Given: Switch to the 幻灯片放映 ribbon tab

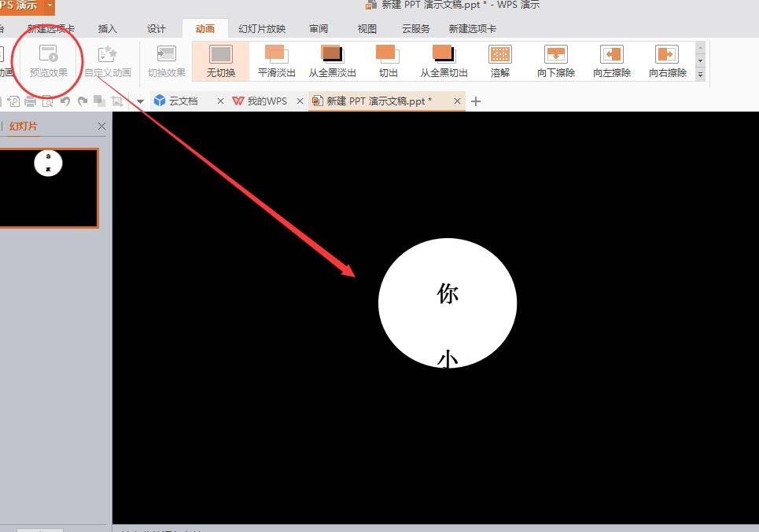Looking at the screenshot, I should 261,28.
